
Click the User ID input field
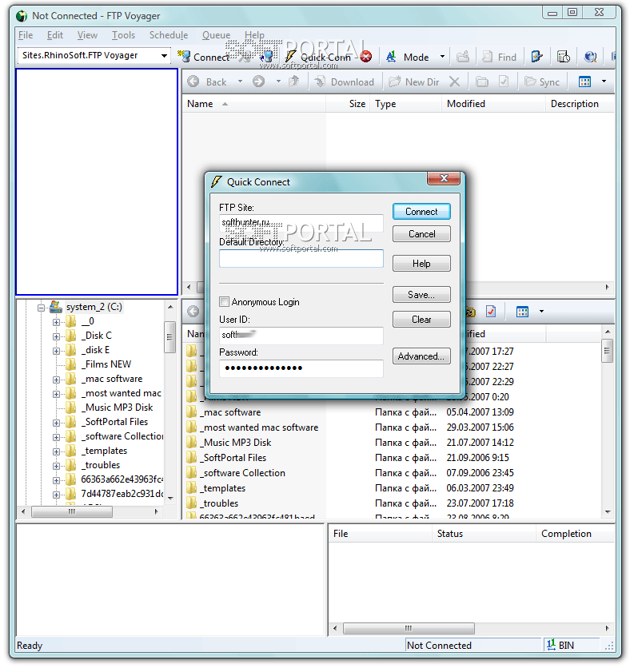click(x=301, y=336)
